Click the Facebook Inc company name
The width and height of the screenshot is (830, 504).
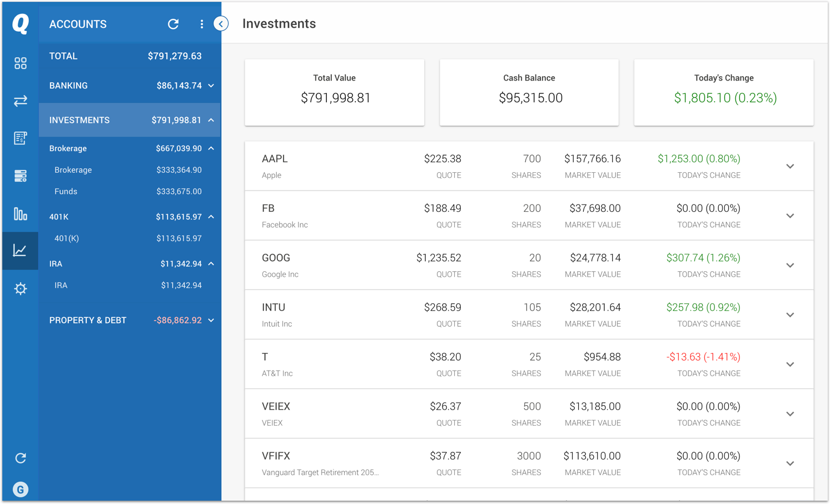(x=285, y=225)
